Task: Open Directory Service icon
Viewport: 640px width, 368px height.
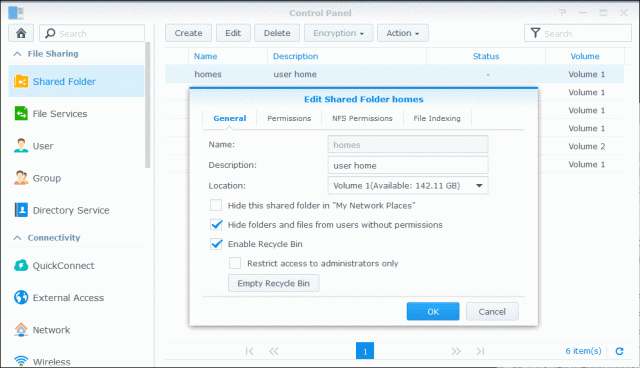Action: 21,210
